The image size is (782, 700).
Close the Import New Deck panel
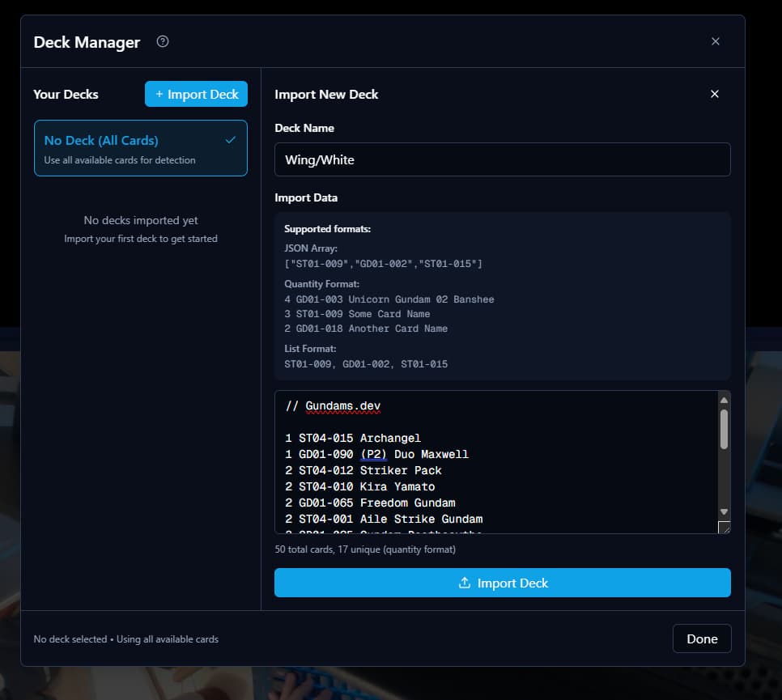pyautogui.click(x=714, y=94)
